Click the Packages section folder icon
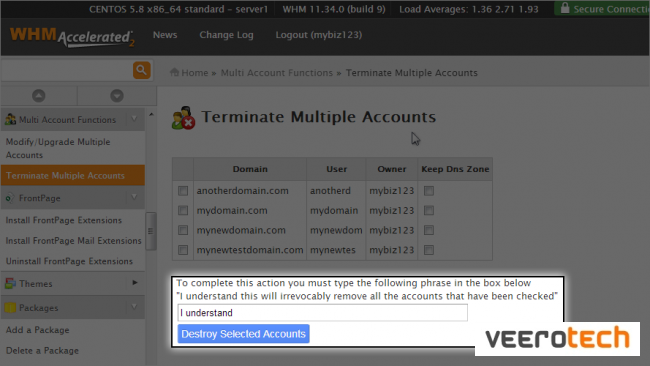This screenshot has width=650, height=366. pos(10,308)
